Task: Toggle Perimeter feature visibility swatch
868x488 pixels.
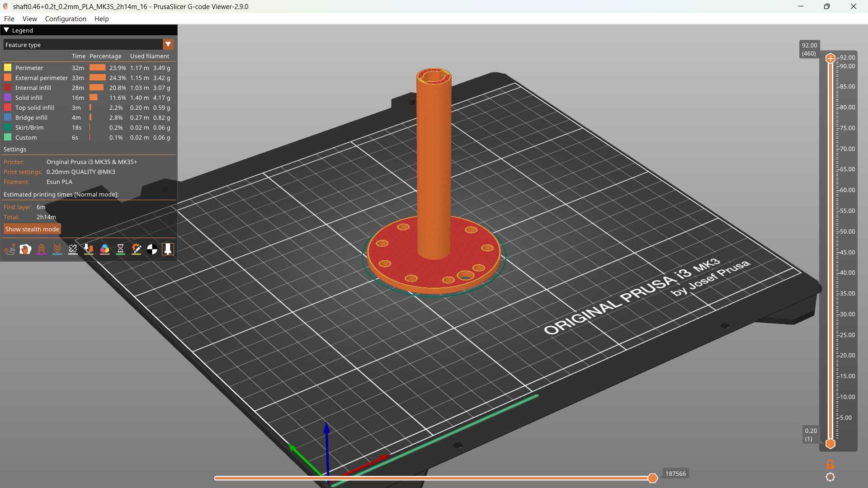Action: tap(8, 68)
